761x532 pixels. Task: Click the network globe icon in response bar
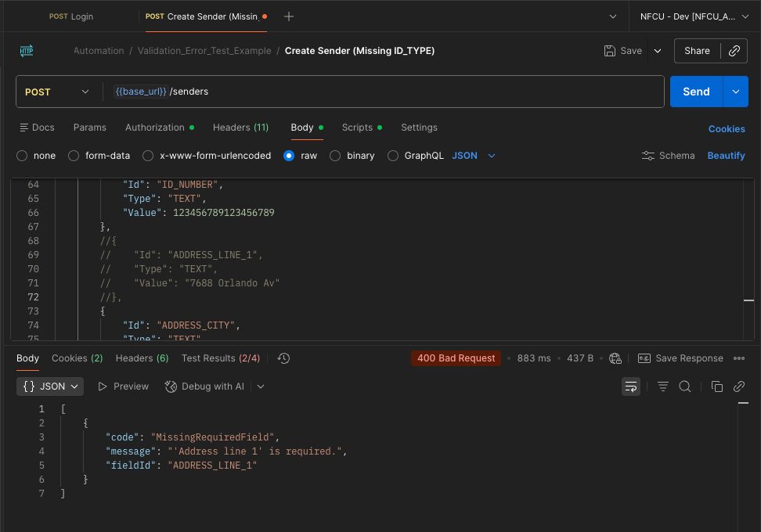pyautogui.click(x=615, y=358)
